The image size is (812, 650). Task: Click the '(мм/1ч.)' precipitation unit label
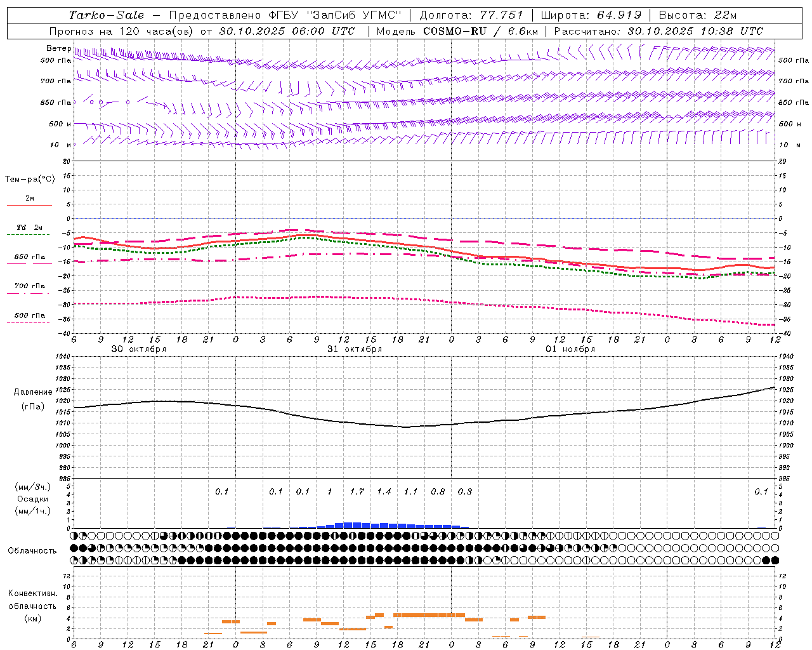tap(33, 512)
